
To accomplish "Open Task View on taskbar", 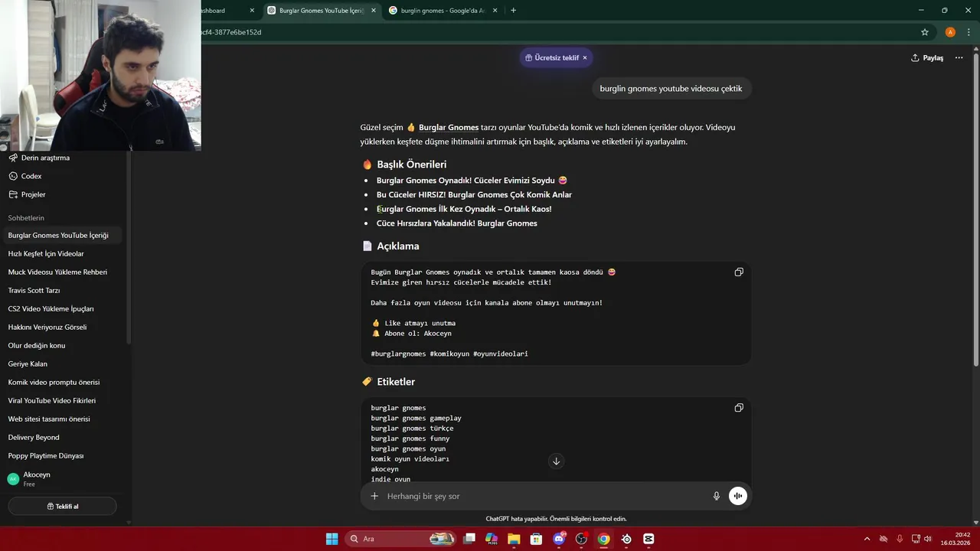I will 469,539.
